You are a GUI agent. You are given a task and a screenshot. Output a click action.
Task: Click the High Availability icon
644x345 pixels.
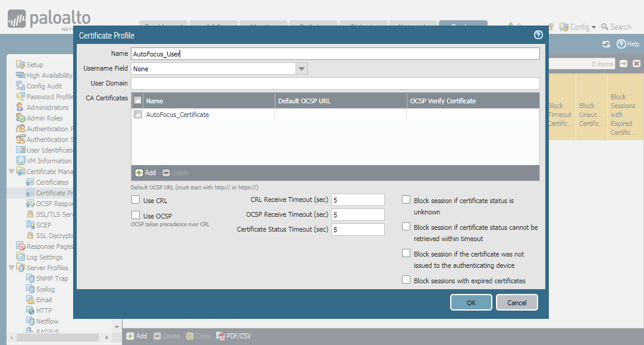pos(21,75)
